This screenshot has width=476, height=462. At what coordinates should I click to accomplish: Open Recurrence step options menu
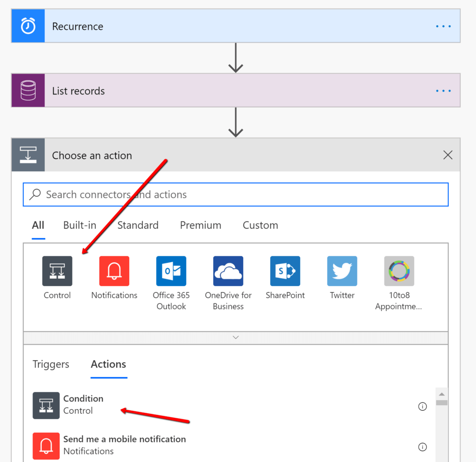pyautogui.click(x=443, y=27)
